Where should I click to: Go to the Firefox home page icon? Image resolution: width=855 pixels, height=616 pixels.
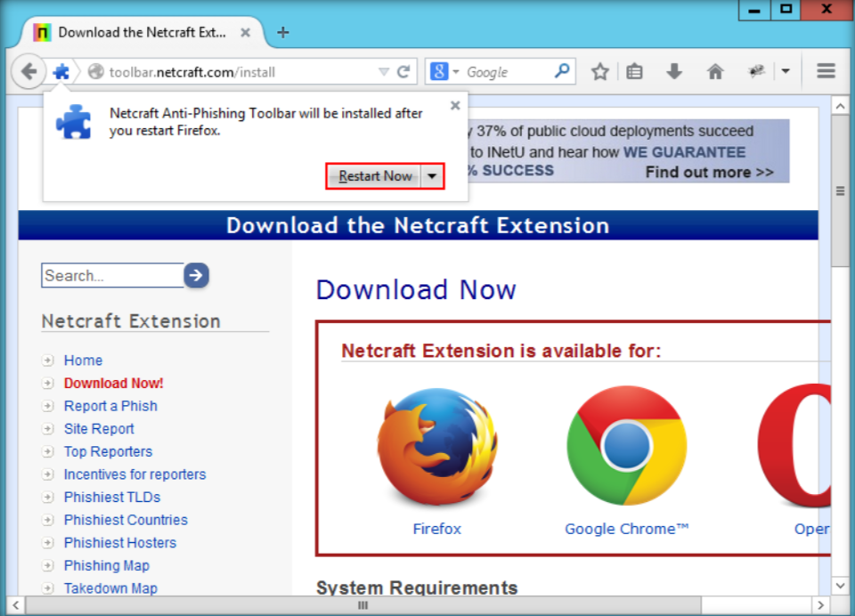click(715, 72)
